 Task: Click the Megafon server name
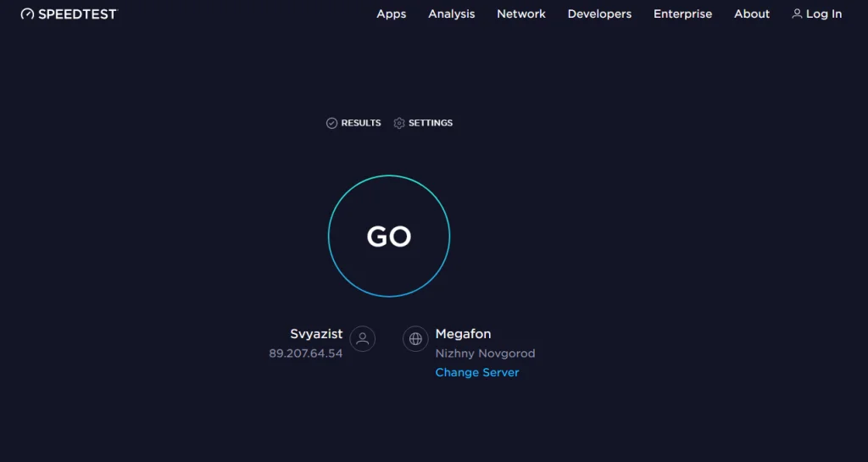tap(463, 334)
